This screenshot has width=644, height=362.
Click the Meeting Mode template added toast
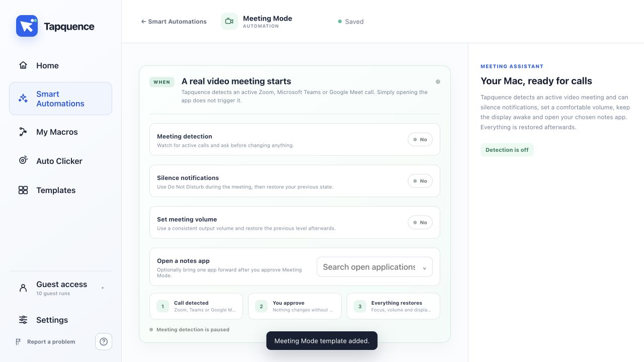pos(322,341)
